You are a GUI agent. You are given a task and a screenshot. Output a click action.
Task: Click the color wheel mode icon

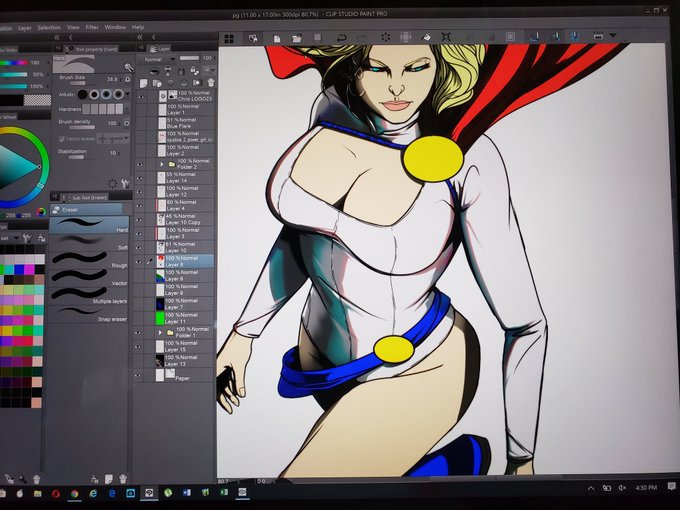(x=41, y=212)
